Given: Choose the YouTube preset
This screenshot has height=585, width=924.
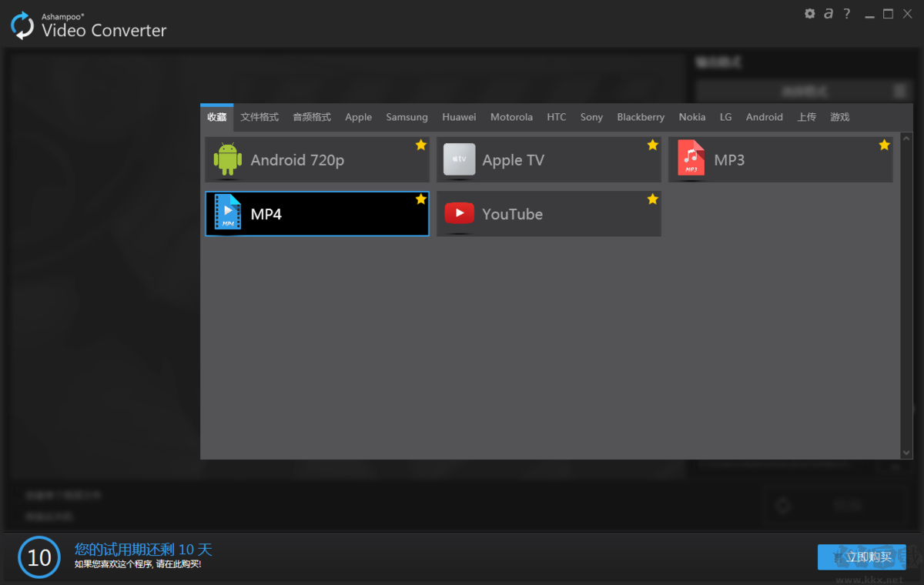Looking at the screenshot, I should 549,213.
